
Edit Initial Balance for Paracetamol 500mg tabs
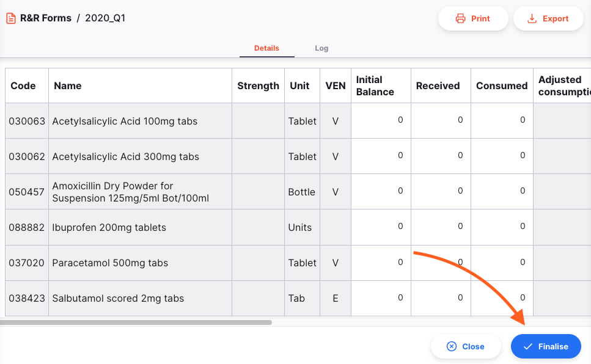pos(381,263)
